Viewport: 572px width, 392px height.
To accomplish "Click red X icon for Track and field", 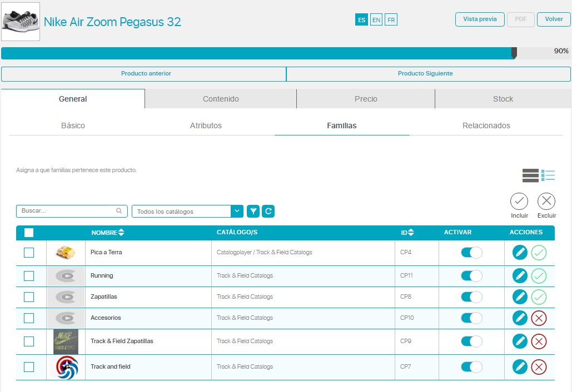I will 539,367.
